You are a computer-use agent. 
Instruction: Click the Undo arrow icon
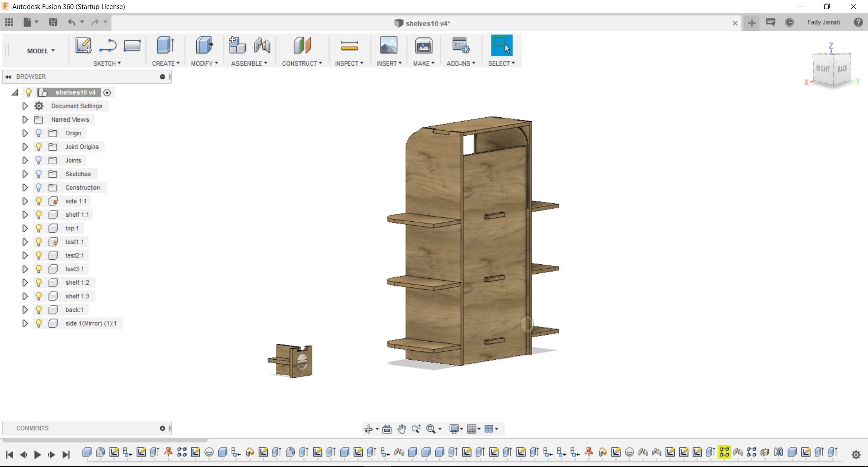coord(71,22)
